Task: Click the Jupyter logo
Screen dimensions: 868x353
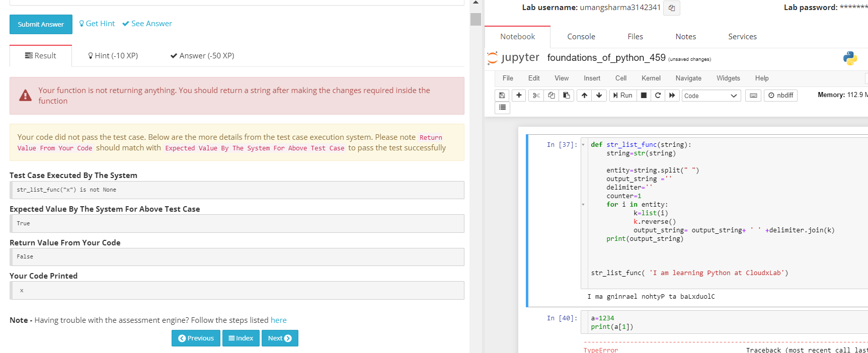Action: (513, 58)
